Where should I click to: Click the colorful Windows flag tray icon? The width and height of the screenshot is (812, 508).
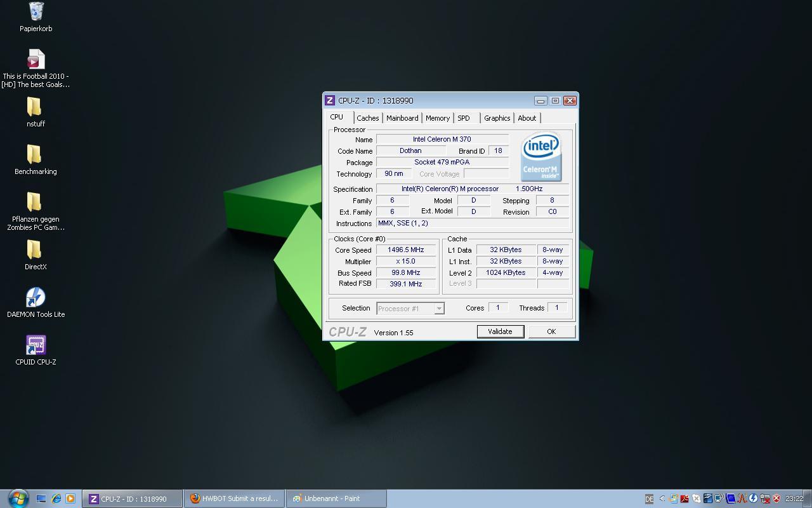[x=673, y=498]
